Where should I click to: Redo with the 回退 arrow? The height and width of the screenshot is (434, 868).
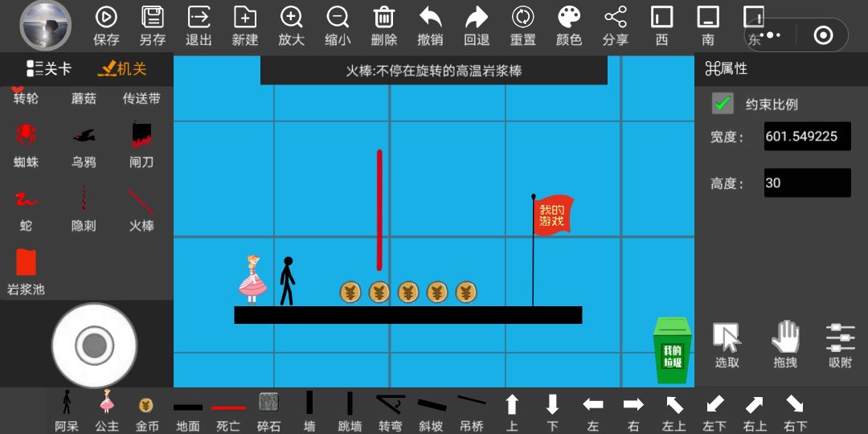point(477,17)
